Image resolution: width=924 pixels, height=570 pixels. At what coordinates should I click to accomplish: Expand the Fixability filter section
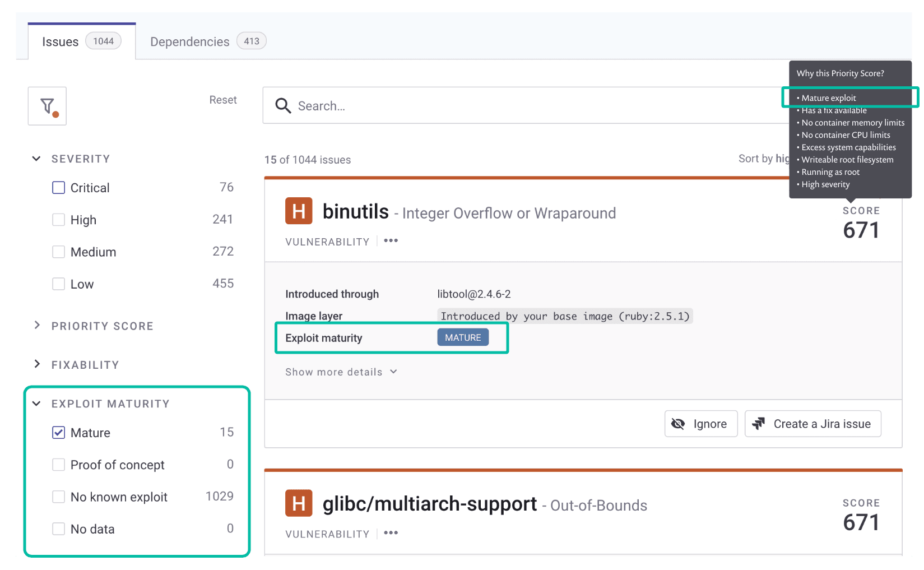[37, 364]
